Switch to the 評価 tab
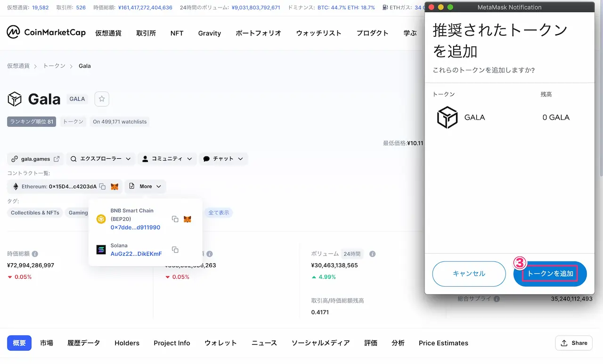Screen dimensions: 603x364 coord(371,343)
